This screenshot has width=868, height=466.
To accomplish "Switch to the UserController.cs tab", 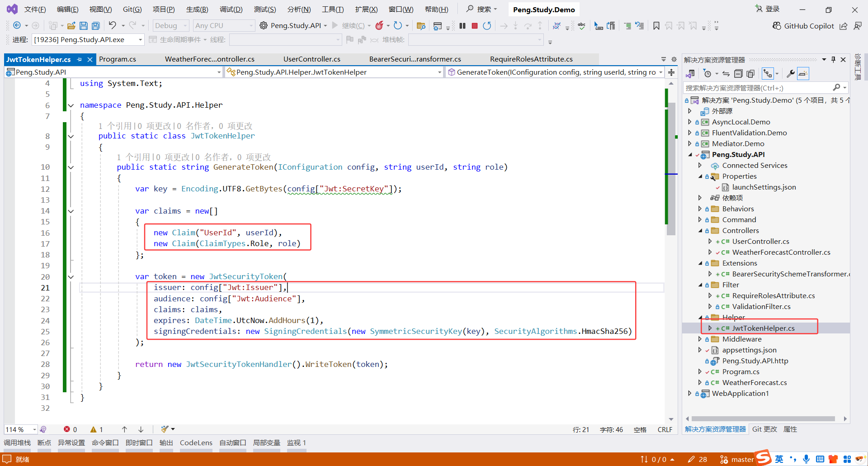I will tap(312, 59).
